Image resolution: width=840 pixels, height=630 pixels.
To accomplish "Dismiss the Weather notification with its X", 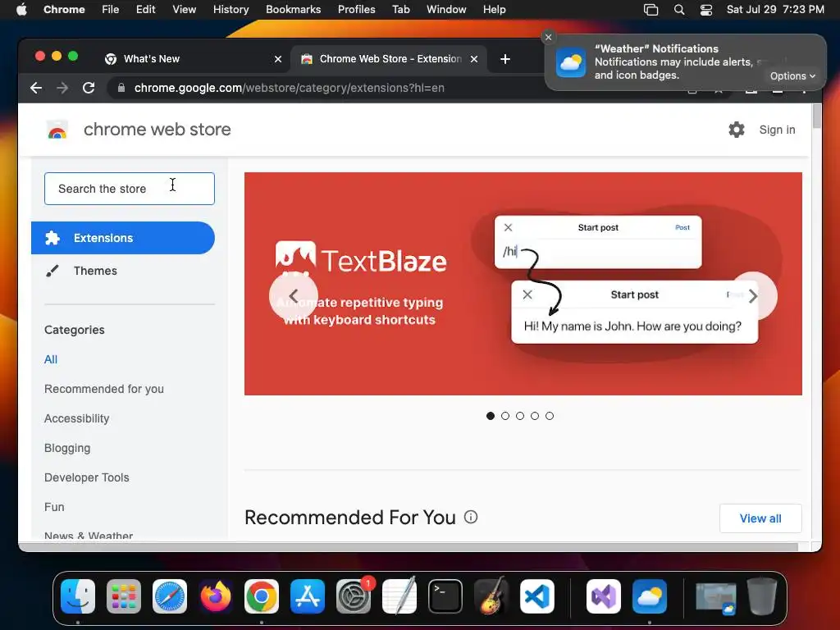I will coord(548,37).
